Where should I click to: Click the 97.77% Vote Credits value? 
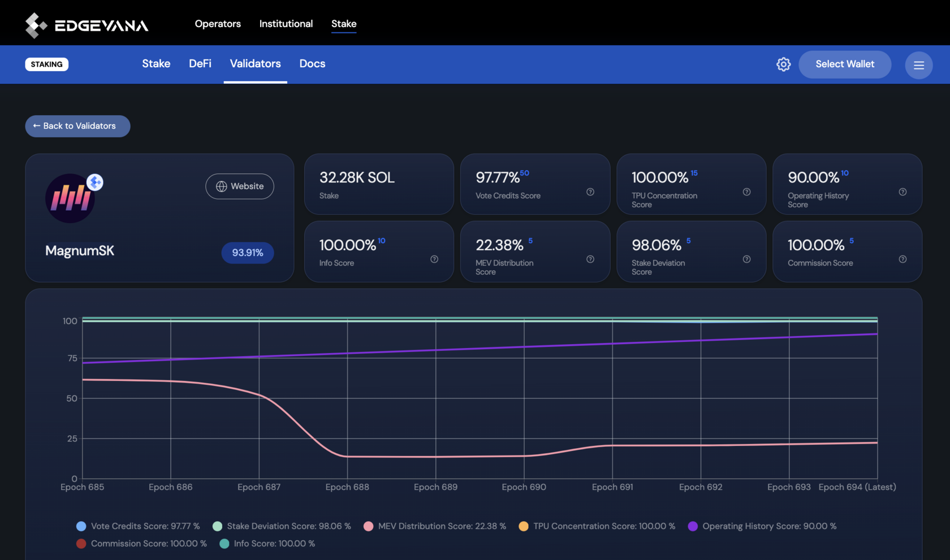498,177
